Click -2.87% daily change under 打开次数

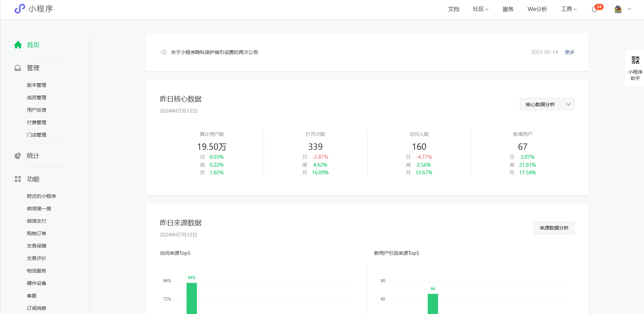[320, 157]
